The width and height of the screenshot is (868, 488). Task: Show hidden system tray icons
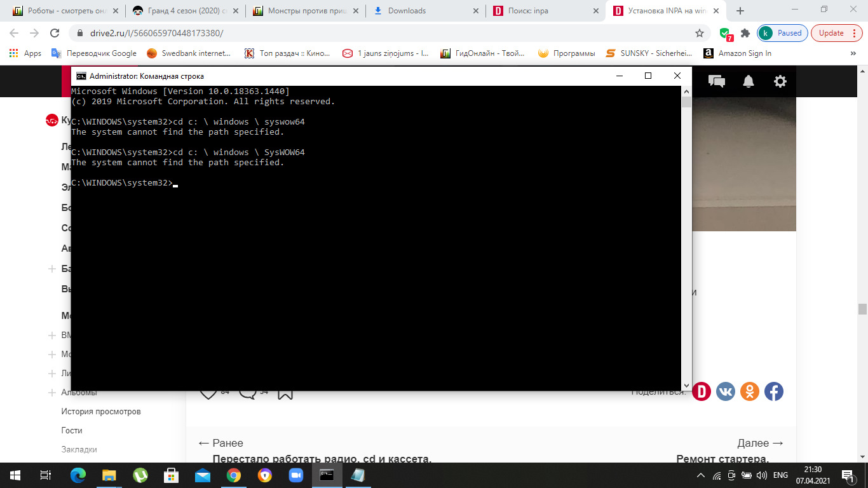point(701,475)
